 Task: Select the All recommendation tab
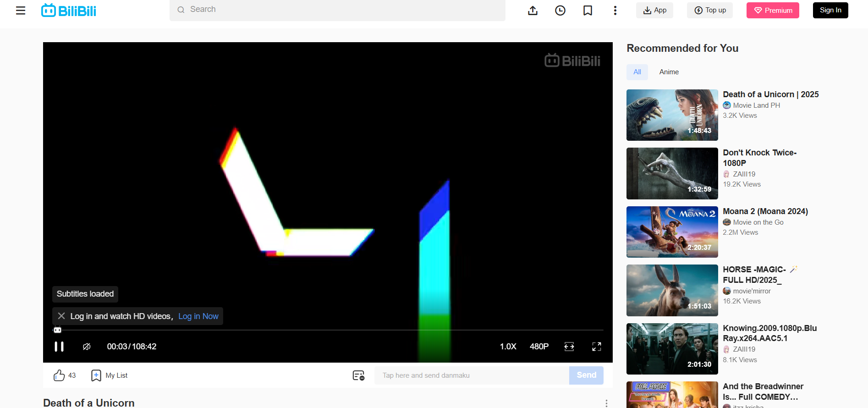(x=637, y=72)
